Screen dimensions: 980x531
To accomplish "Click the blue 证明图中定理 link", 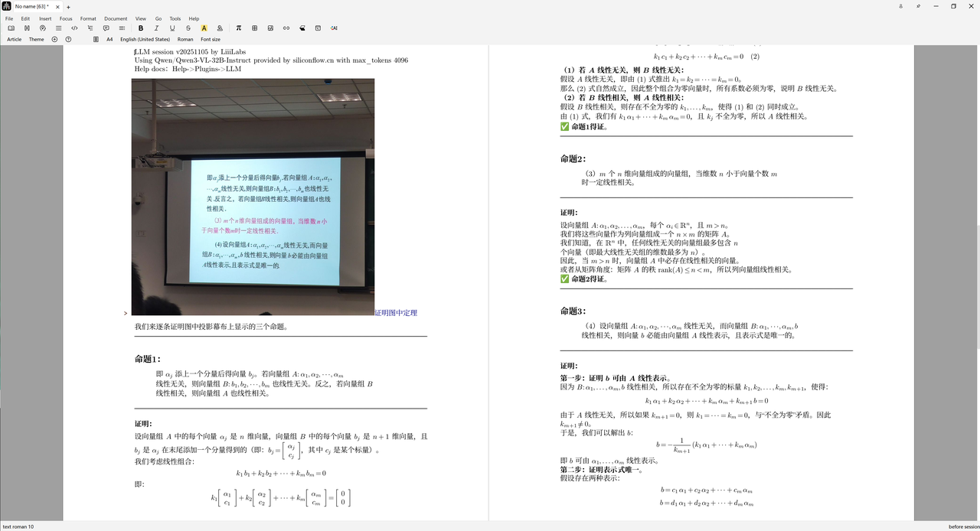I will [x=396, y=313].
